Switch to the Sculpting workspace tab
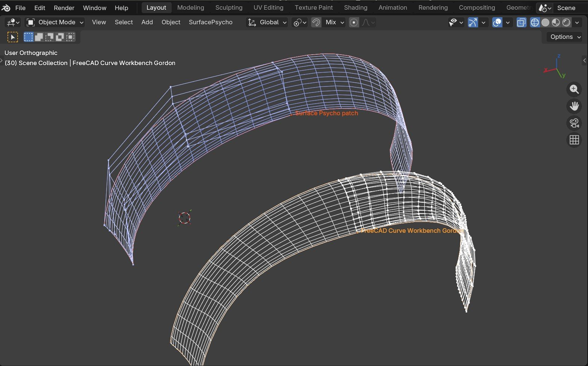This screenshot has width=588, height=366. pos(229,8)
